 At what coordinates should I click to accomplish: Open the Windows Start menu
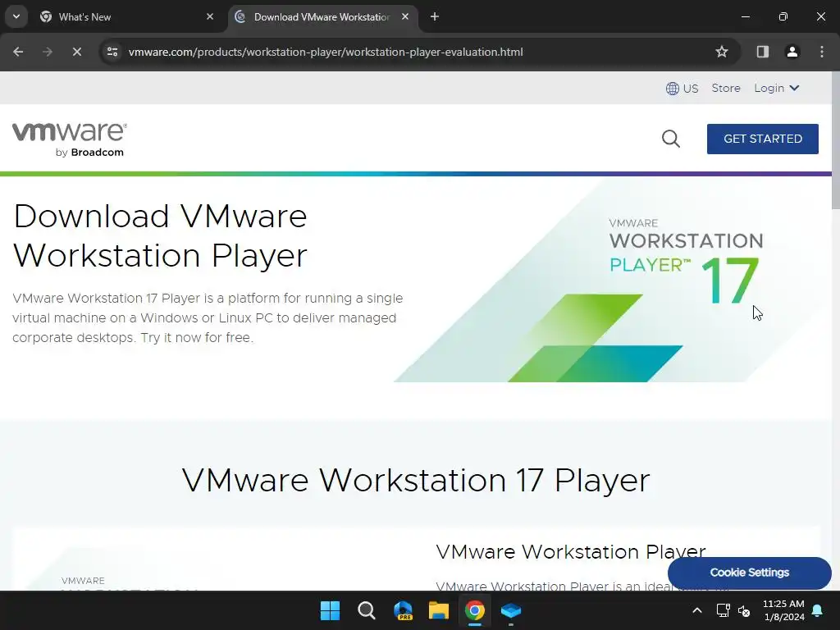[x=330, y=610]
